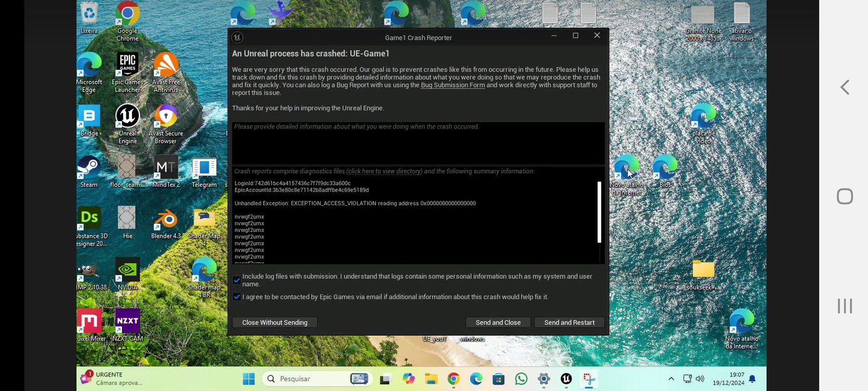Open Settings gear on the taskbar
The image size is (868, 391).
(544, 379)
